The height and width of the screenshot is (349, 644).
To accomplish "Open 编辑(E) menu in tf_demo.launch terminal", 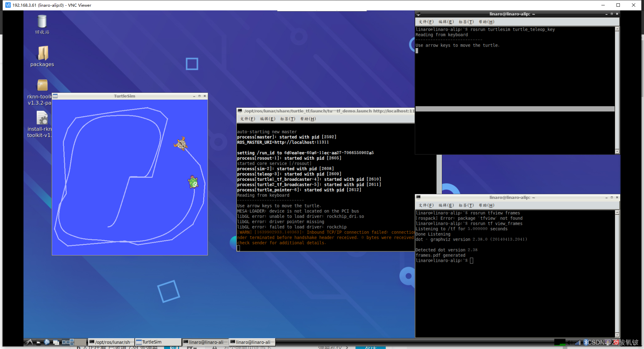I will tap(268, 119).
